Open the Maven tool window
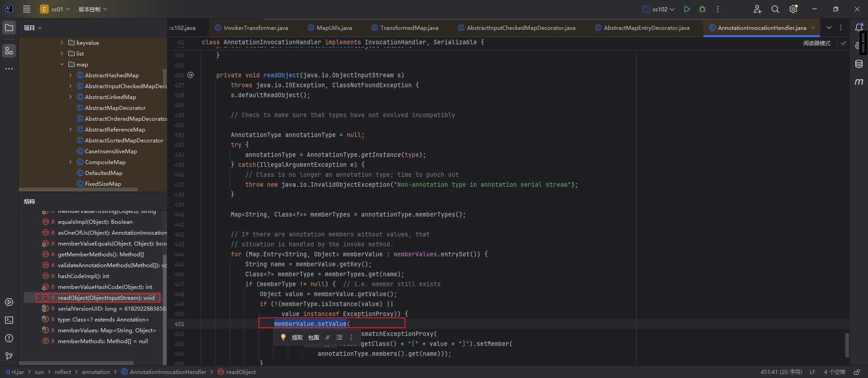868x378 pixels. tap(858, 82)
